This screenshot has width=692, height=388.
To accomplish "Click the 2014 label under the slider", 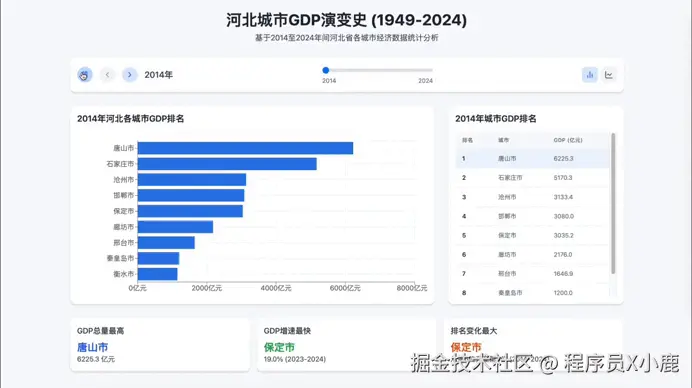I will click(329, 81).
